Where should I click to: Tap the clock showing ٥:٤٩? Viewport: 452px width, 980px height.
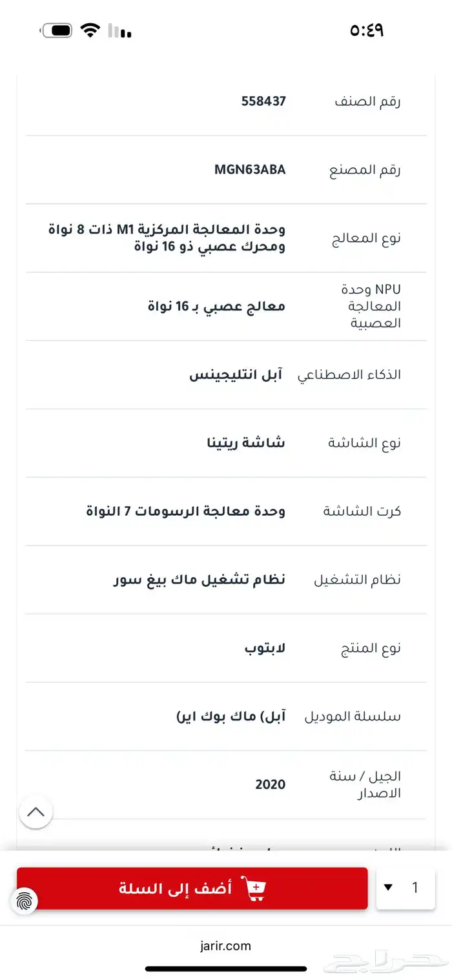[x=366, y=30]
